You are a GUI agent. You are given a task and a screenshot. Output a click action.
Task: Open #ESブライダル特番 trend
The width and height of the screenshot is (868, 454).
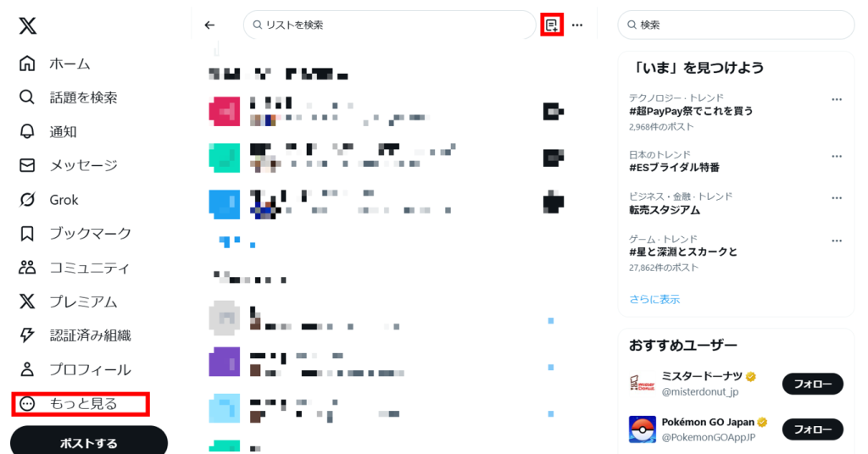tap(674, 168)
